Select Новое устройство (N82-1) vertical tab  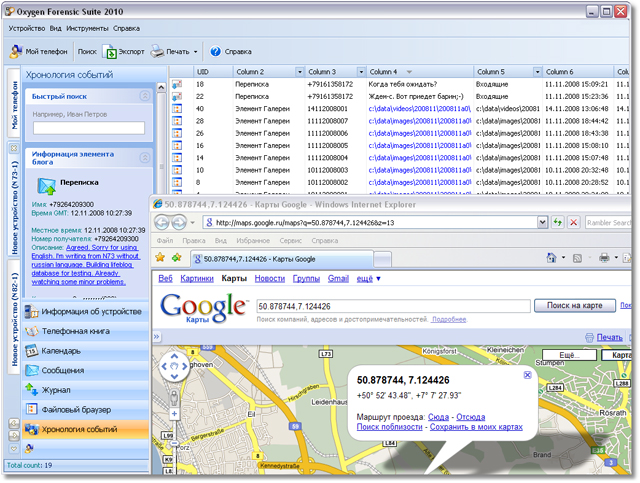(14, 319)
